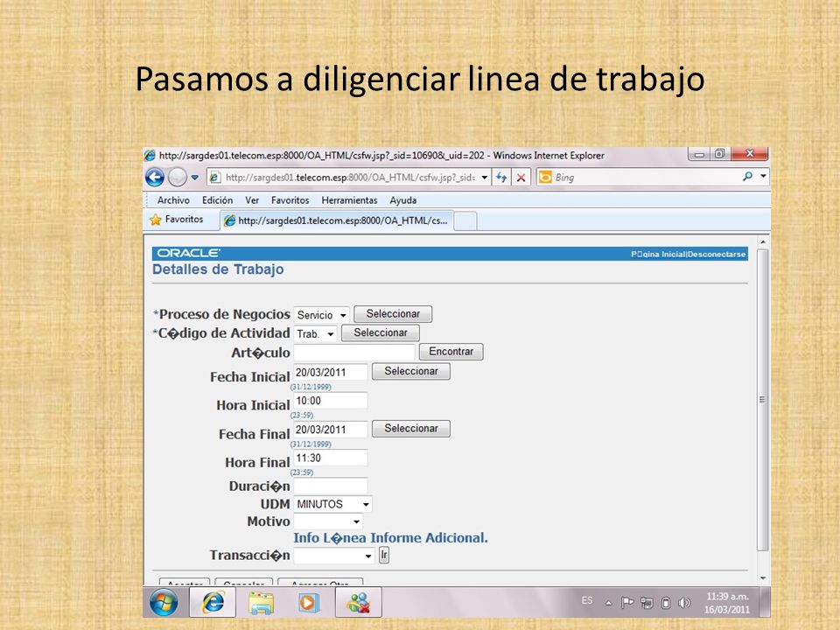Viewport: 840px width, 630px height.
Task: Click the vertical scrollbar thumb
Action: (763, 400)
